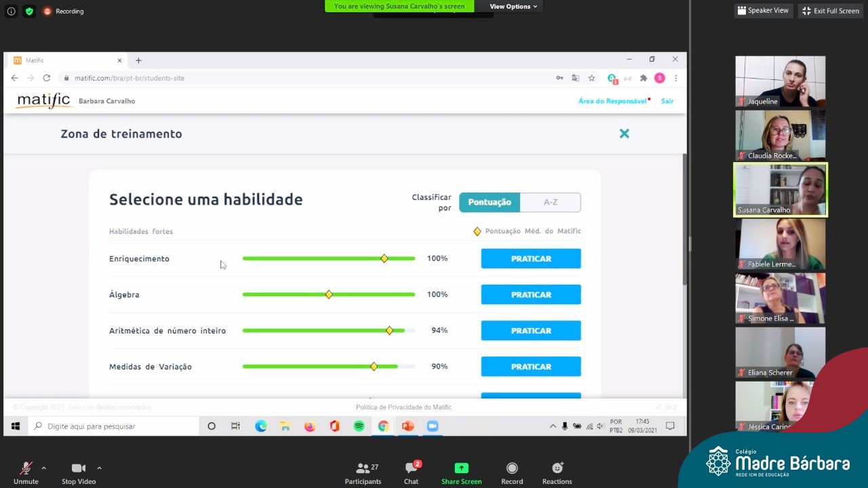Expand the View Options dropdown
This screenshot has width=868, height=488.
[x=513, y=6]
